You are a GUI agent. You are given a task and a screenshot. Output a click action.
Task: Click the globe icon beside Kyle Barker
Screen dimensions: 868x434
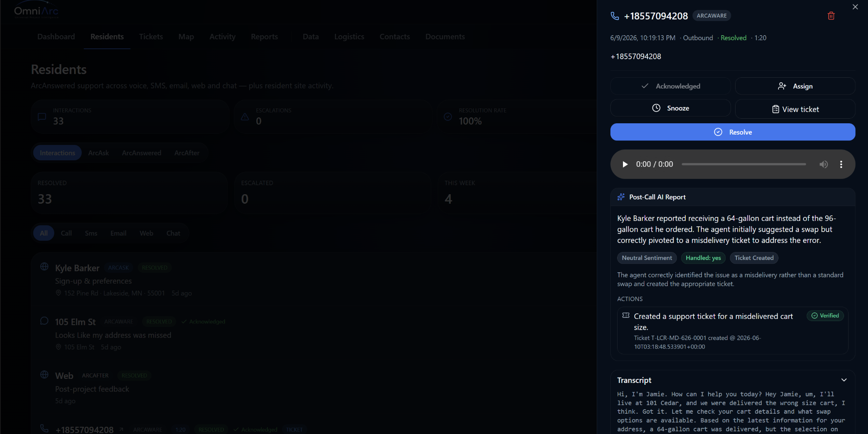pos(44,266)
